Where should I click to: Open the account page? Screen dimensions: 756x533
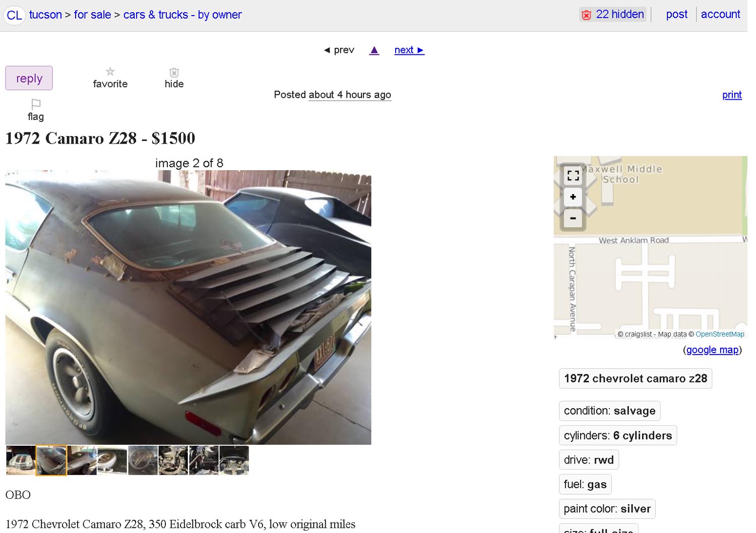click(x=720, y=14)
